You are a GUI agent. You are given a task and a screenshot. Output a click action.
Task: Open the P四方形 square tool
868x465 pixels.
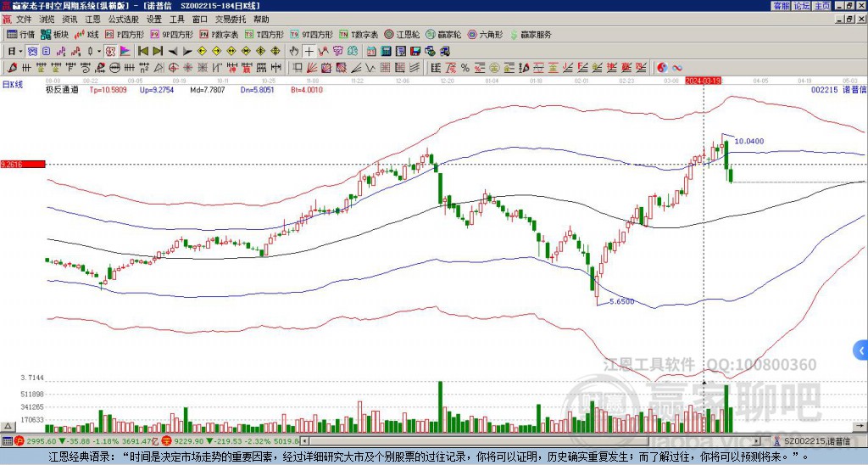click(125, 34)
